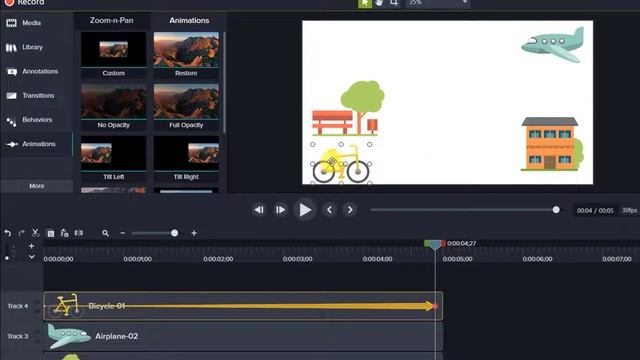Click the More button in sidebar
The height and width of the screenshot is (360, 640).
37,186
